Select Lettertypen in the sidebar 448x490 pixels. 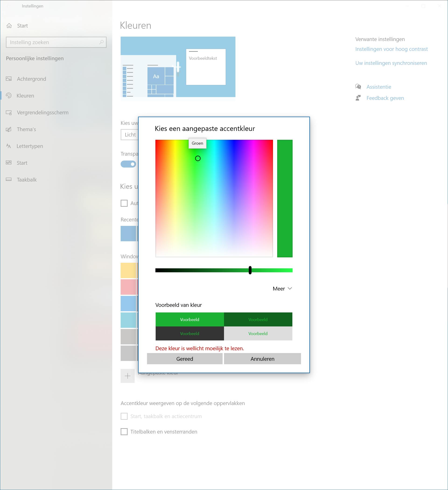click(29, 146)
